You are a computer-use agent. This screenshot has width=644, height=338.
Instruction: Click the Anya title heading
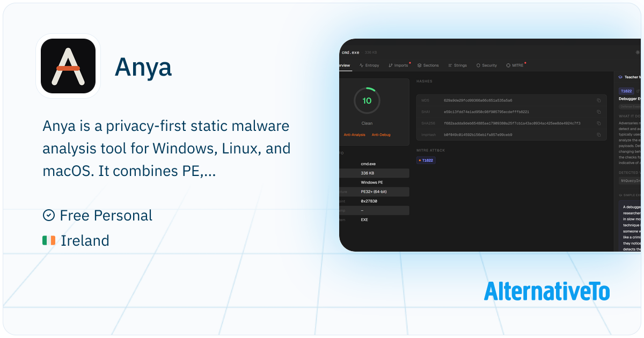point(143,67)
